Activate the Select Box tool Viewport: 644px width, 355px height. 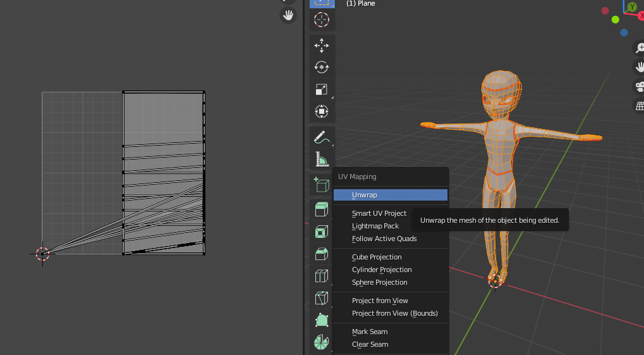322,3
